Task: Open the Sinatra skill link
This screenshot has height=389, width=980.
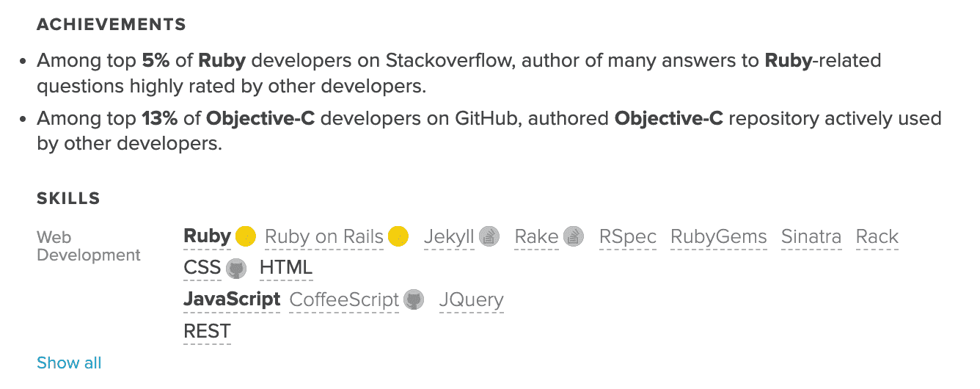Action: tap(811, 236)
